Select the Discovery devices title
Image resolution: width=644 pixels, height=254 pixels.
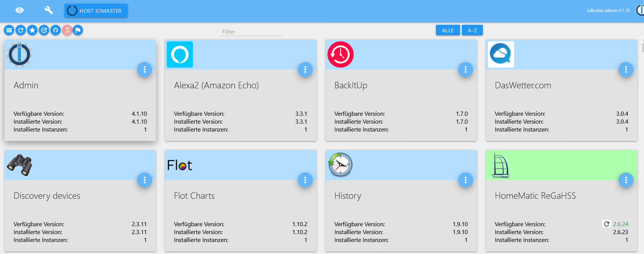coord(47,196)
